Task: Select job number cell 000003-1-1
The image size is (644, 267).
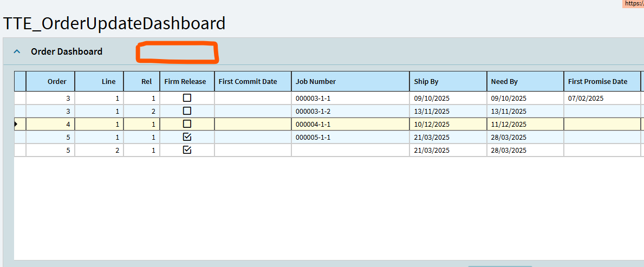Action: click(x=350, y=98)
